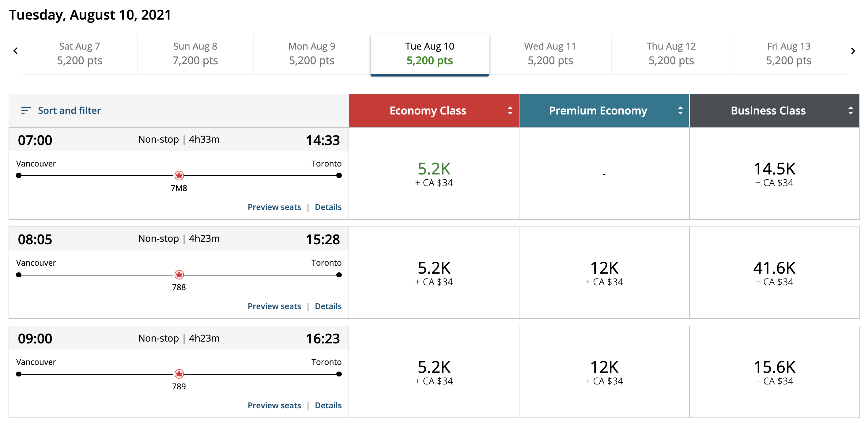This screenshot has width=868, height=423.
Task: Click Air Canada logo on 7M8 flight
Action: [179, 175]
